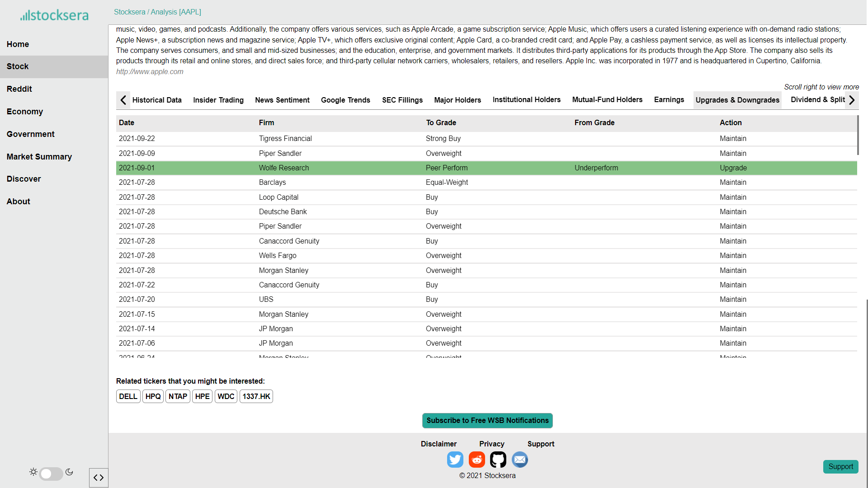Click the sun light-mode icon
Viewport: 868px width, 488px height.
tap(33, 472)
